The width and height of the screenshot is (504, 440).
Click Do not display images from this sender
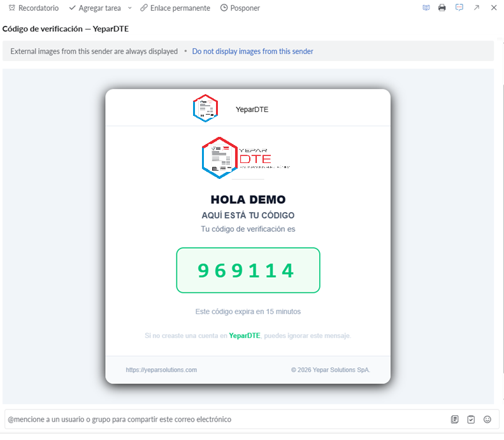[x=253, y=52]
